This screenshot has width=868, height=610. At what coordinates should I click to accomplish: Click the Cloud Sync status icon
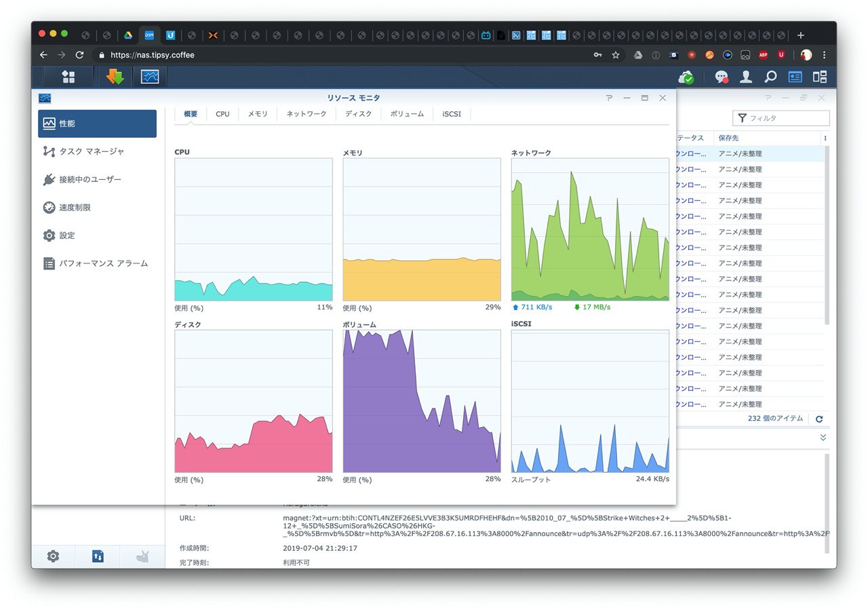click(686, 77)
